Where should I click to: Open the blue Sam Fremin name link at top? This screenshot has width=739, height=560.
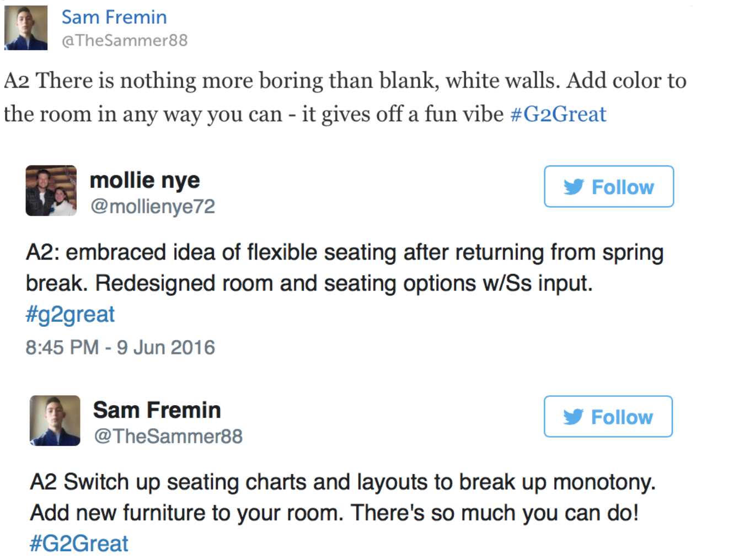pyautogui.click(x=114, y=17)
